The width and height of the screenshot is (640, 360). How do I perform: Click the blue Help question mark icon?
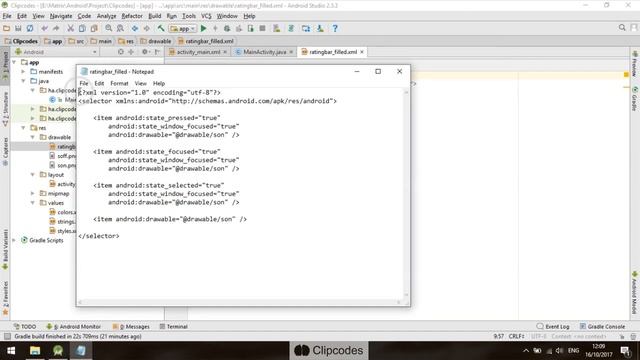335,29
